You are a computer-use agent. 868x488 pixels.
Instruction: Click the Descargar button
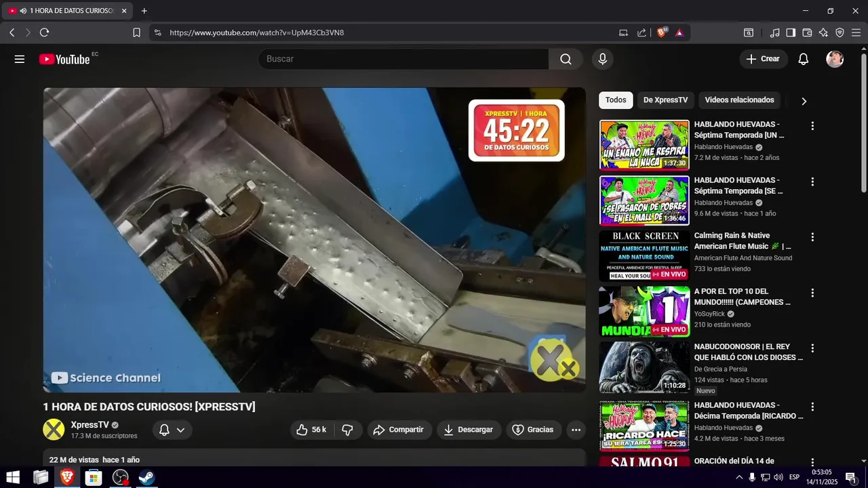tap(469, 430)
